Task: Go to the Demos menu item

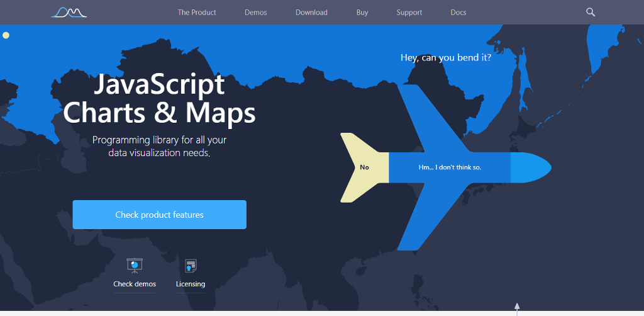Action: (255, 13)
